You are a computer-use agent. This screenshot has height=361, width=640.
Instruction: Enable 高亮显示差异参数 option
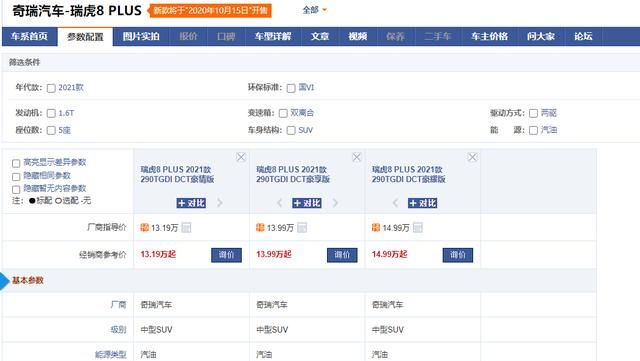(x=16, y=164)
